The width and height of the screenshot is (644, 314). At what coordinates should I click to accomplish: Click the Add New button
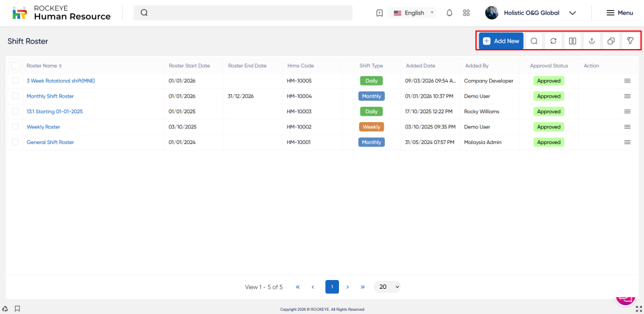tap(501, 41)
